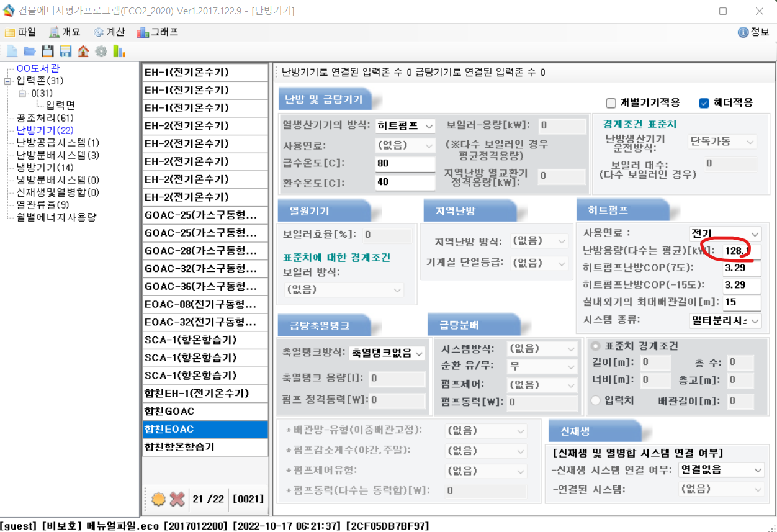Enable the 개별기기적용 checkbox
The width and height of the screenshot is (777, 532).
pos(611,103)
